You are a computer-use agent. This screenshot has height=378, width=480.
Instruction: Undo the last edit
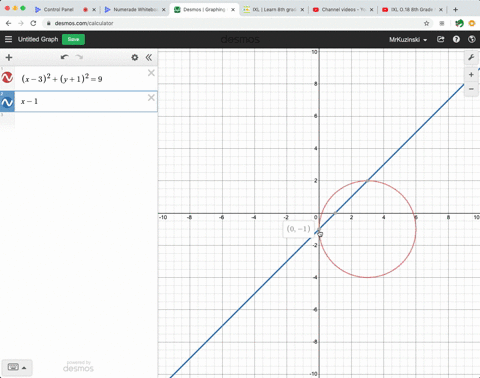coord(65,57)
